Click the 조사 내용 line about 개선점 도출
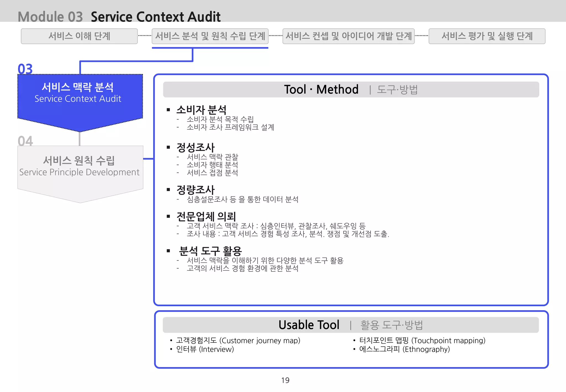 click(x=288, y=234)
